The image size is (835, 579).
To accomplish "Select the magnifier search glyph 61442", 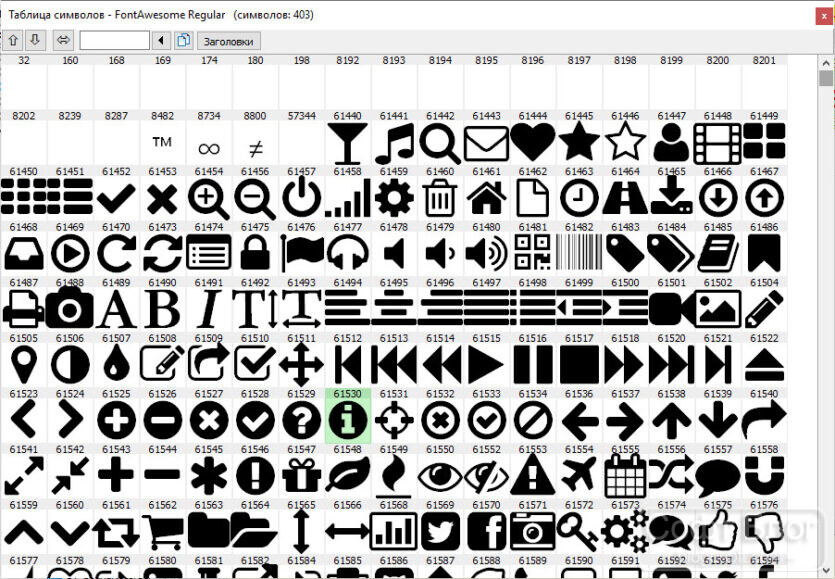I will (440, 143).
